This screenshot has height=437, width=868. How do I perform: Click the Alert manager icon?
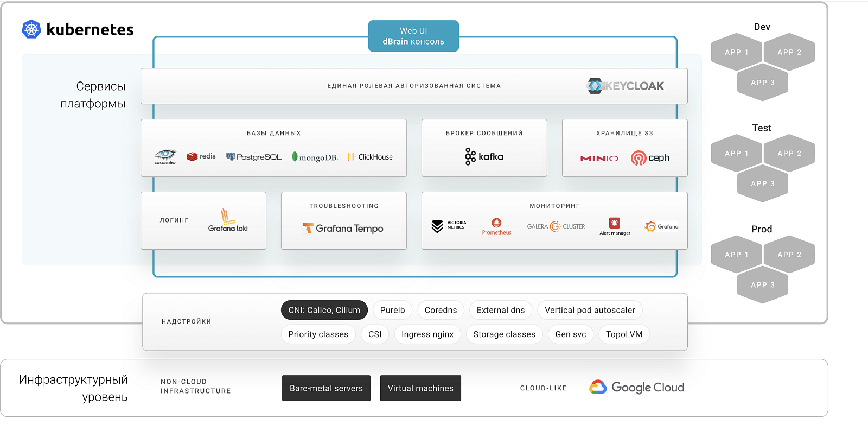(x=615, y=226)
